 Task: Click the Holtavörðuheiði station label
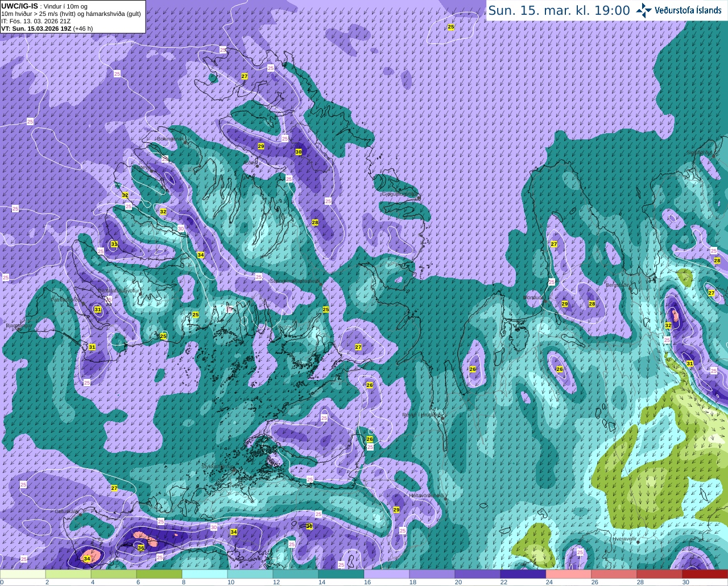[x=427, y=496]
